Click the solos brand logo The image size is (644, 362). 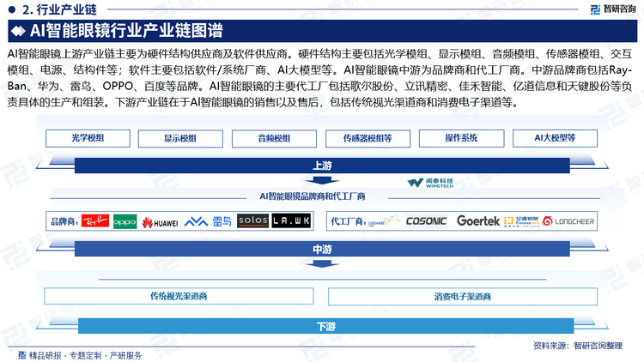pyautogui.click(x=253, y=220)
